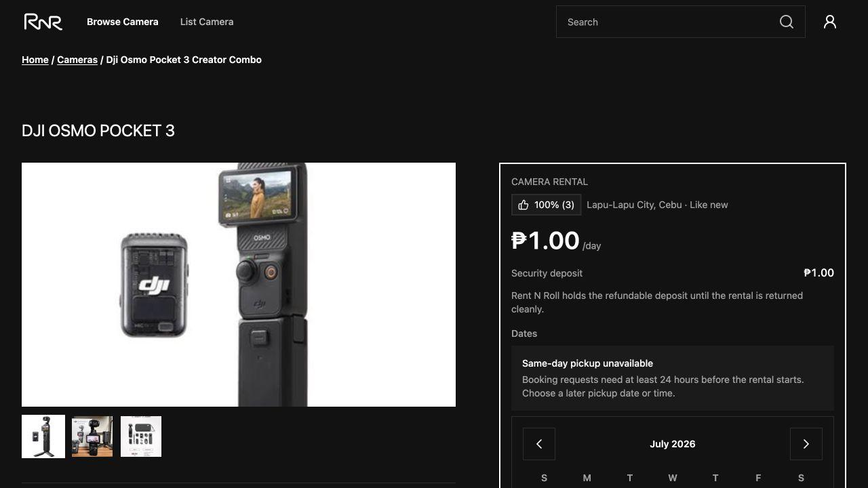Go to previous month in calendar
Screen dimensions: 868x488
pyautogui.click(x=539, y=444)
